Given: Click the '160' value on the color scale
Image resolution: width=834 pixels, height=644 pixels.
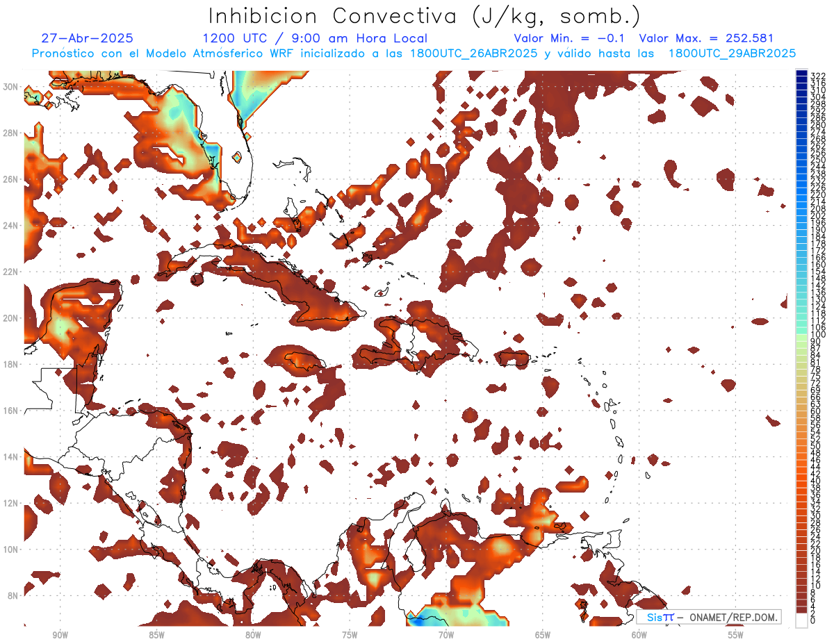Looking at the screenshot, I should tap(817, 264).
